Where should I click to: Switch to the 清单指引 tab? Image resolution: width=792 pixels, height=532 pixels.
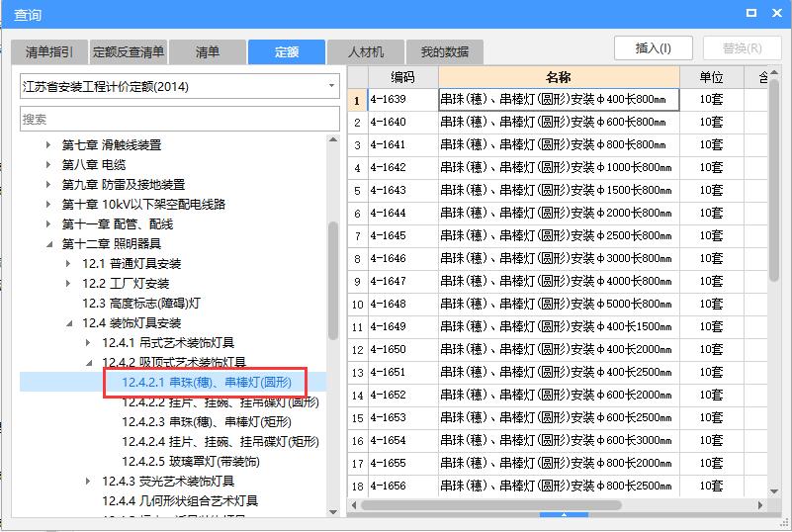pyautogui.click(x=49, y=52)
